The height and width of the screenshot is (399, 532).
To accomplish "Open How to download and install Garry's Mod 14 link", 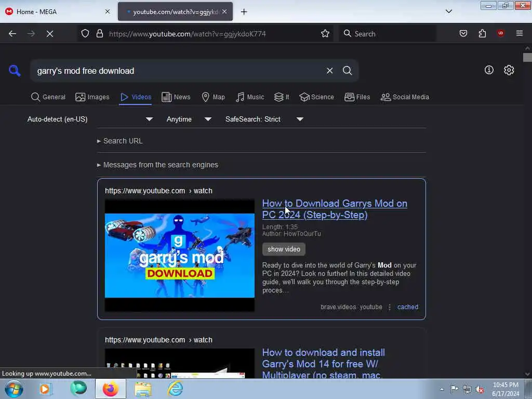I will tap(323, 364).
